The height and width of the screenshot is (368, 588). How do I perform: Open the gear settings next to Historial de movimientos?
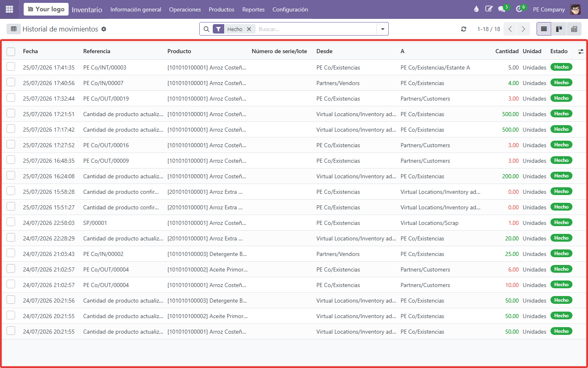(x=104, y=29)
